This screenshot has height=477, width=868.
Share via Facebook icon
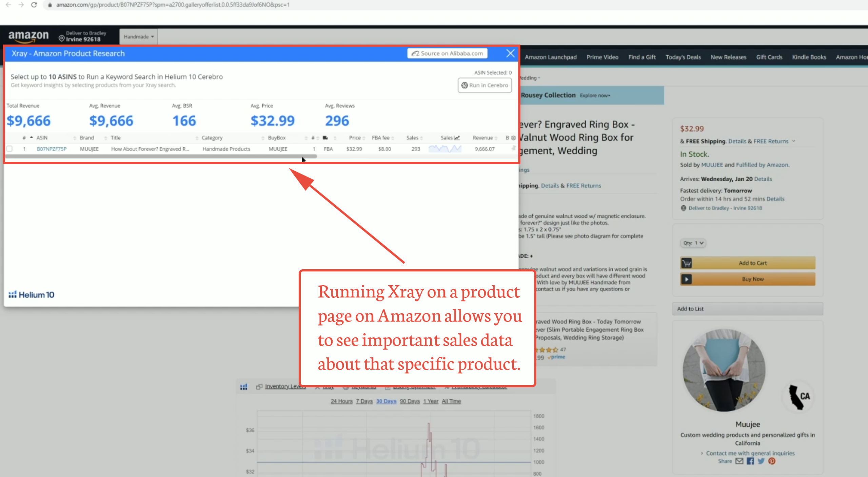pos(750,461)
